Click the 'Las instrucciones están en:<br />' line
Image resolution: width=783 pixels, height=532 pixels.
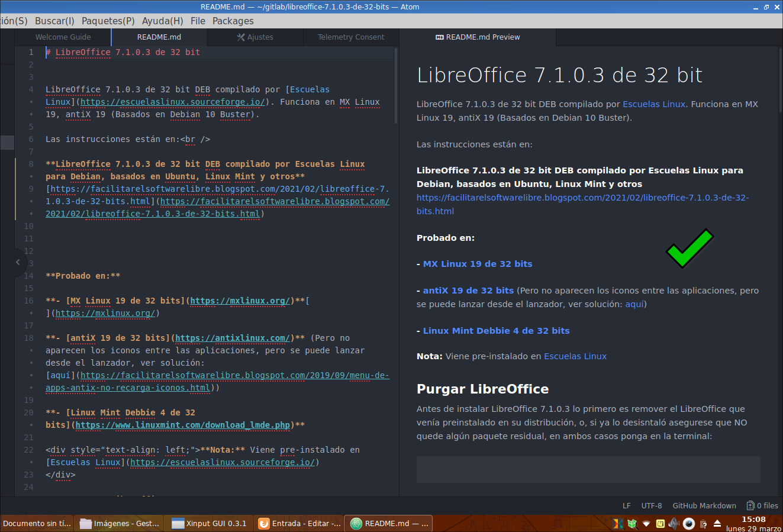[x=128, y=139]
